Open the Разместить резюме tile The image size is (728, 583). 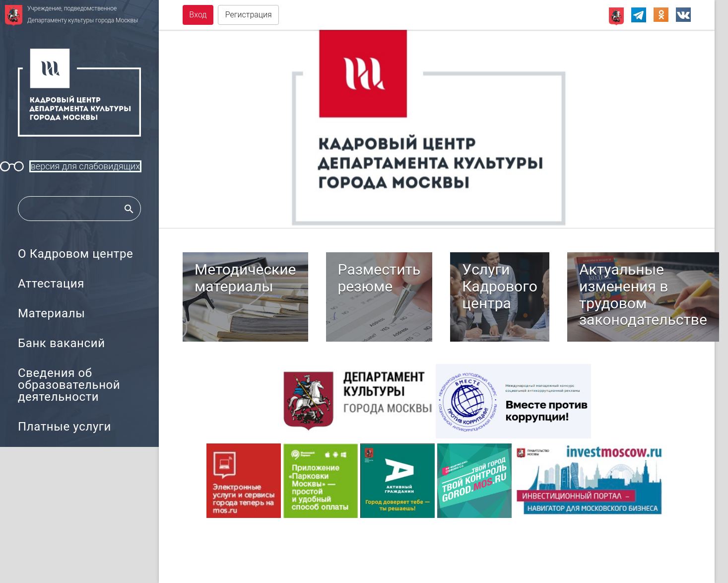pyautogui.click(x=379, y=297)
